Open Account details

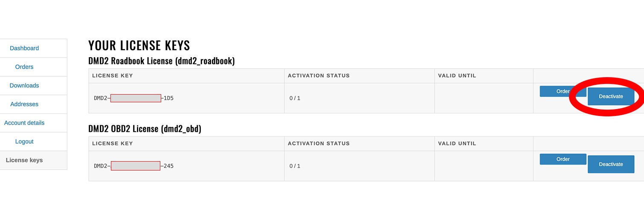tap(24, 123)
